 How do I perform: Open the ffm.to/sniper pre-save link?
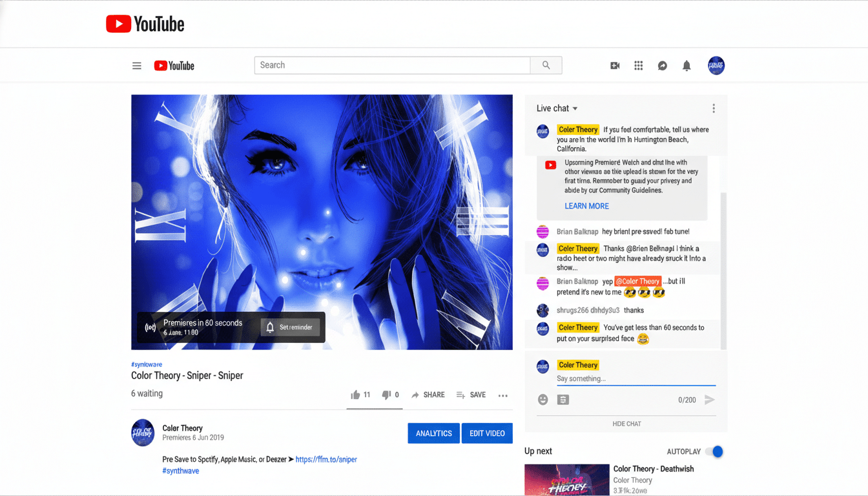(328, 459)
